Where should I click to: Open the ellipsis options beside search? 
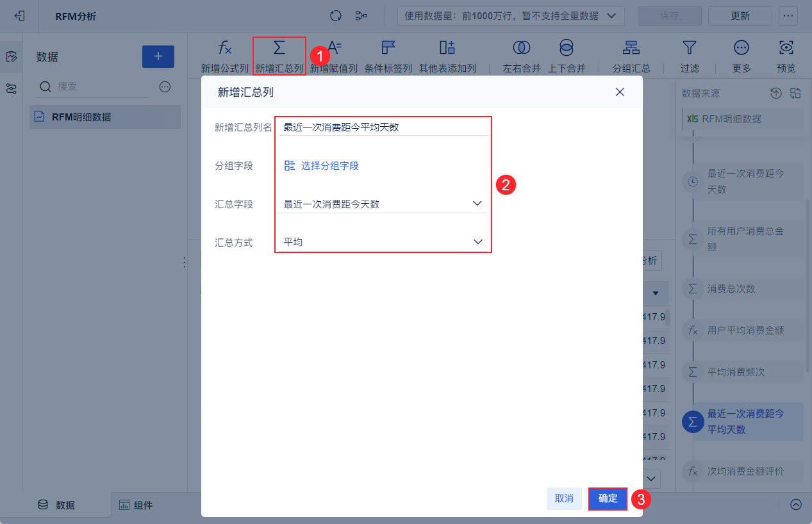(x=165, y=86)
